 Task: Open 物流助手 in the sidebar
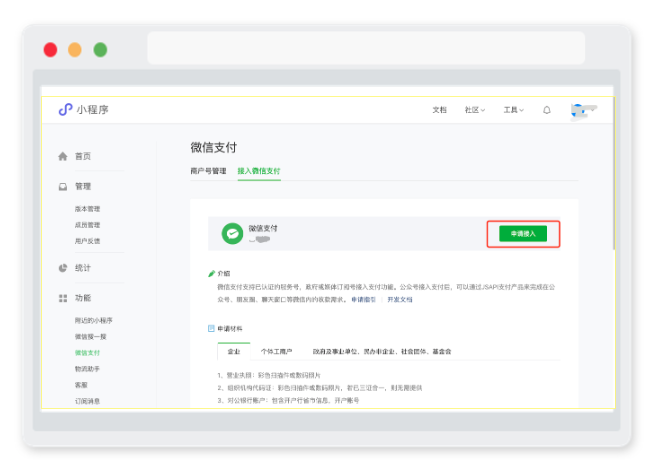[x=87, y=369]
